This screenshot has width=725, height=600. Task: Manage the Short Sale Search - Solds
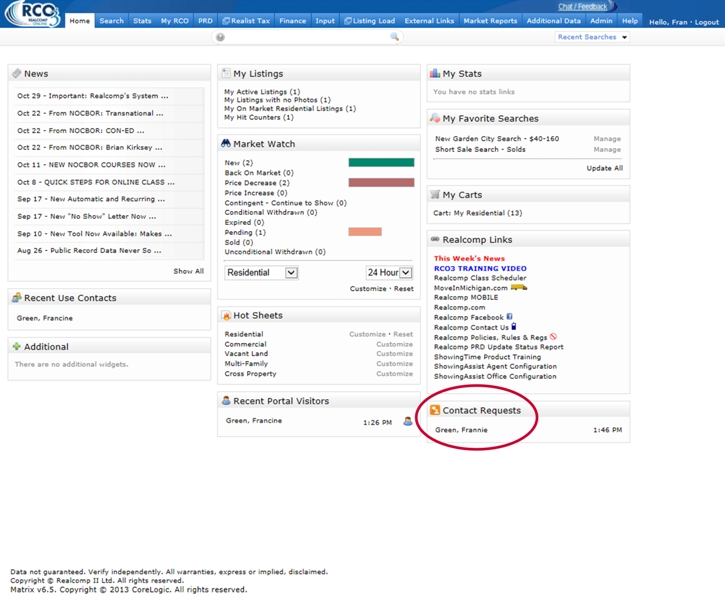coord(607,149)
